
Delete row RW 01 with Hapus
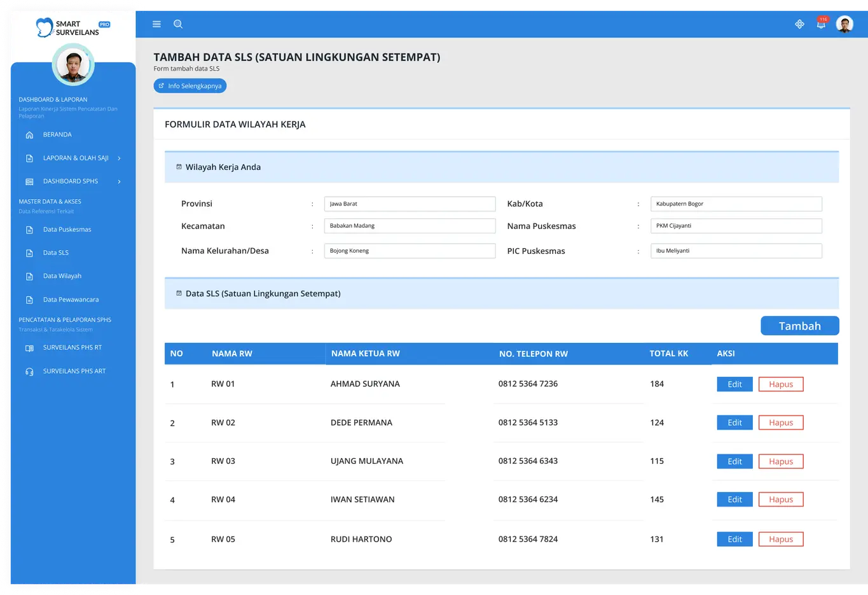pyautogui.click(x=781, y=384)
